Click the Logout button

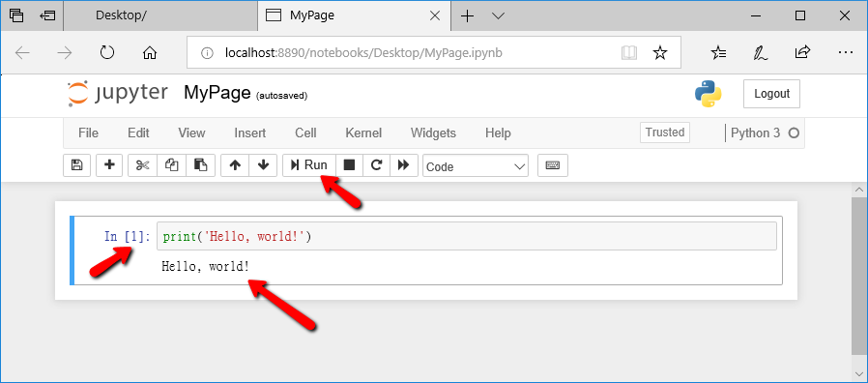771,94
